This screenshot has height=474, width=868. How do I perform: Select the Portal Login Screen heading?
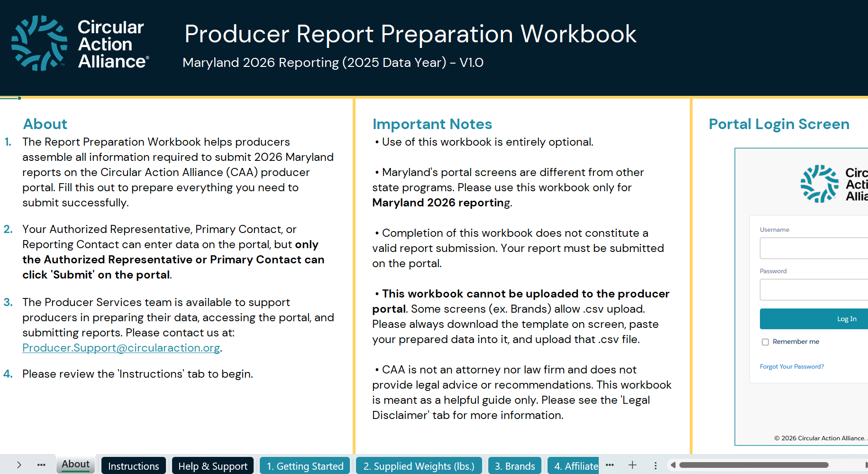click(x=779, y=124)
